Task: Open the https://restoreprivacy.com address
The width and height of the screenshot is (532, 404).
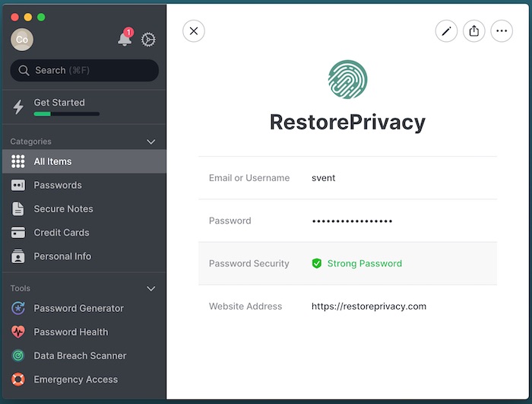Action: click(369, 307)
